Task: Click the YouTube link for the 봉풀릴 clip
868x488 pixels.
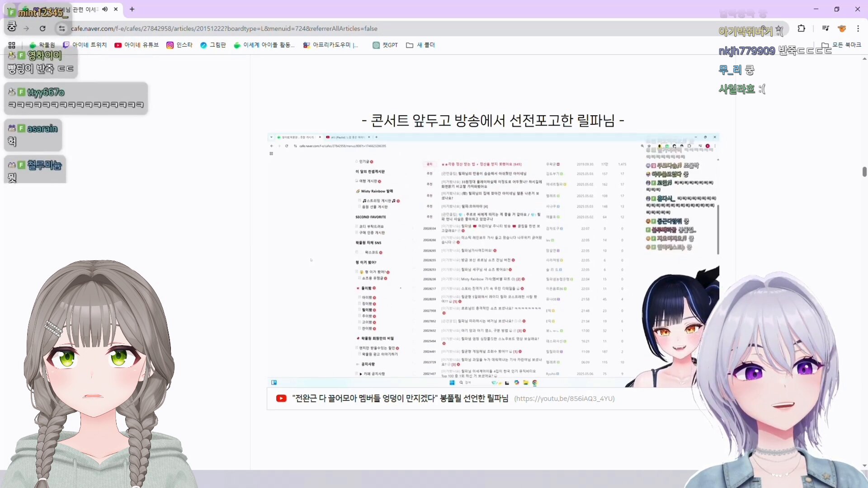Action: 400,399
